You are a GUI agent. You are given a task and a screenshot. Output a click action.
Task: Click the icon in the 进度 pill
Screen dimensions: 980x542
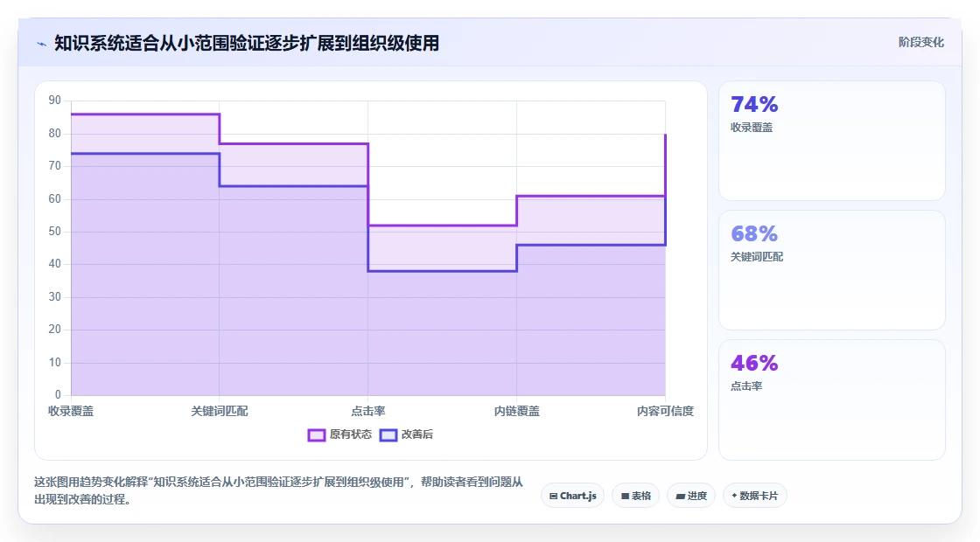[680, 497]
